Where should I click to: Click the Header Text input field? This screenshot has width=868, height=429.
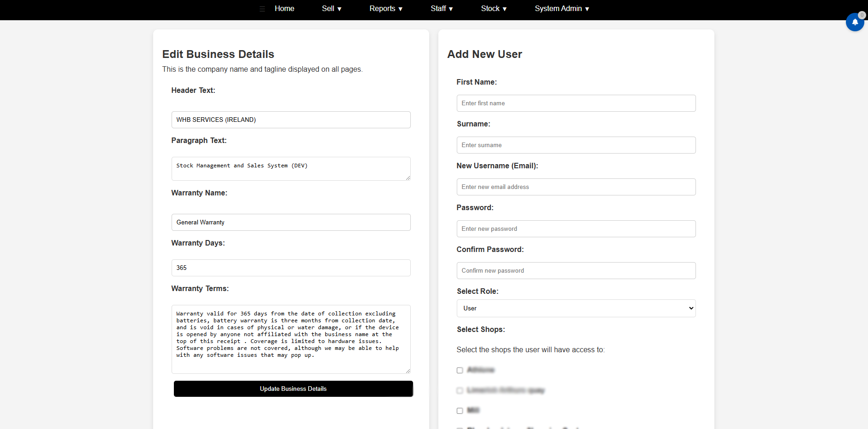click(x=291, y=120)
